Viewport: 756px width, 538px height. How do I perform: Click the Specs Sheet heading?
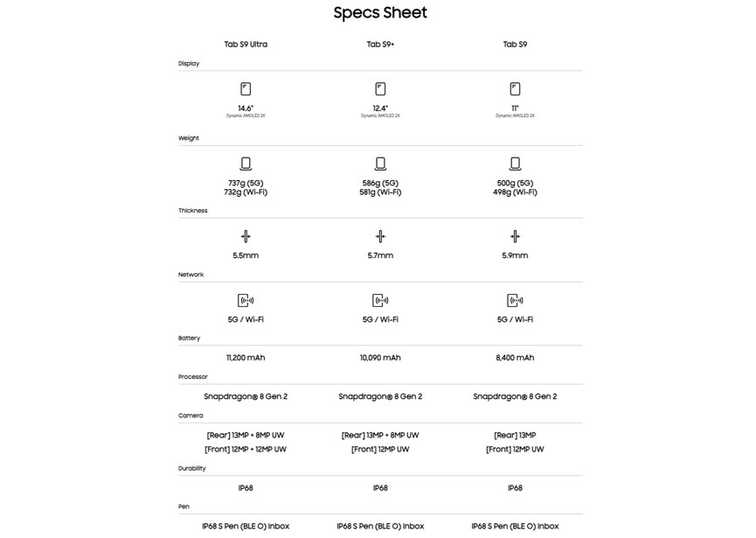tap(380, 13)
